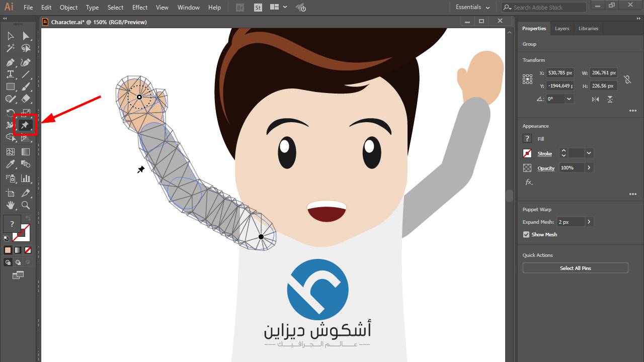Toggle the Show Mesh checkbox
The width and height of the screenshot is (644, 362).
click(526, 235)
